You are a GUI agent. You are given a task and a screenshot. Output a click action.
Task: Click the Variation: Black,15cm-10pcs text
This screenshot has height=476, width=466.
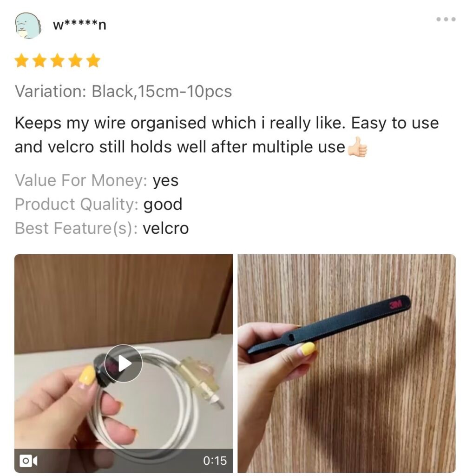(123, 91)
